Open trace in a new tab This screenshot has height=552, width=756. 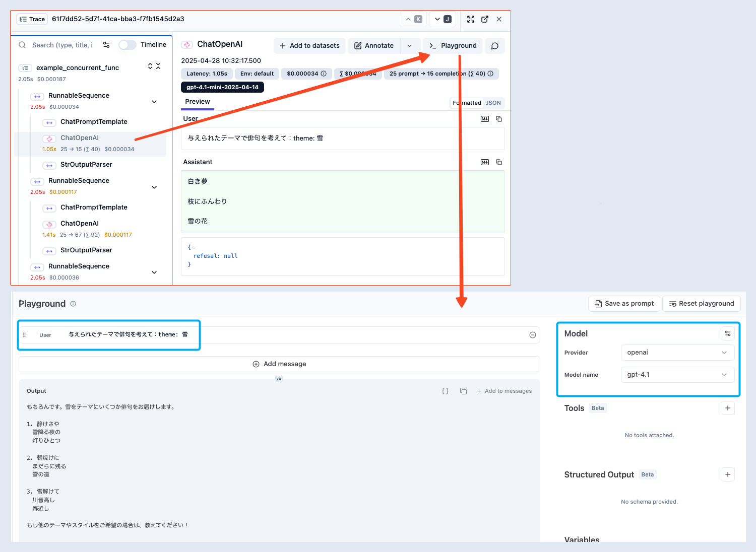tap(485, 19)
